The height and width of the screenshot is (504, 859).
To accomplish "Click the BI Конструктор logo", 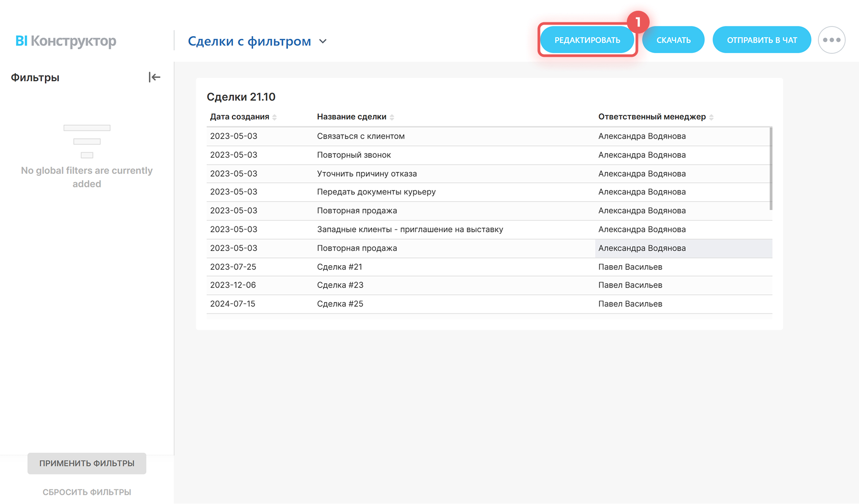I will click(x=66, y=41).
